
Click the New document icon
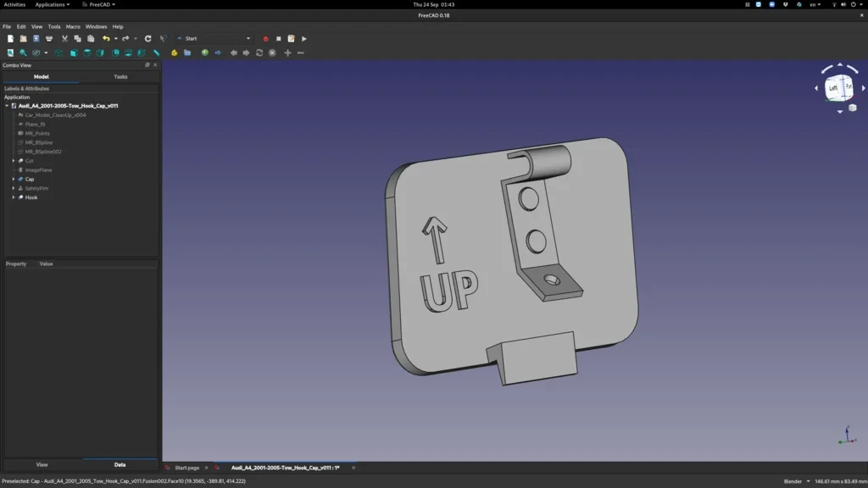(x=10, y=39)
